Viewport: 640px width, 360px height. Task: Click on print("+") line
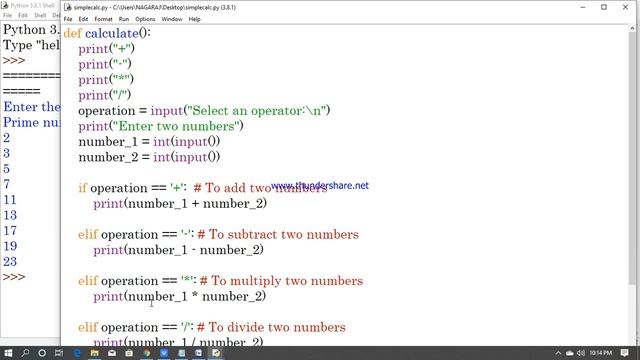click(x=106, y=49)
